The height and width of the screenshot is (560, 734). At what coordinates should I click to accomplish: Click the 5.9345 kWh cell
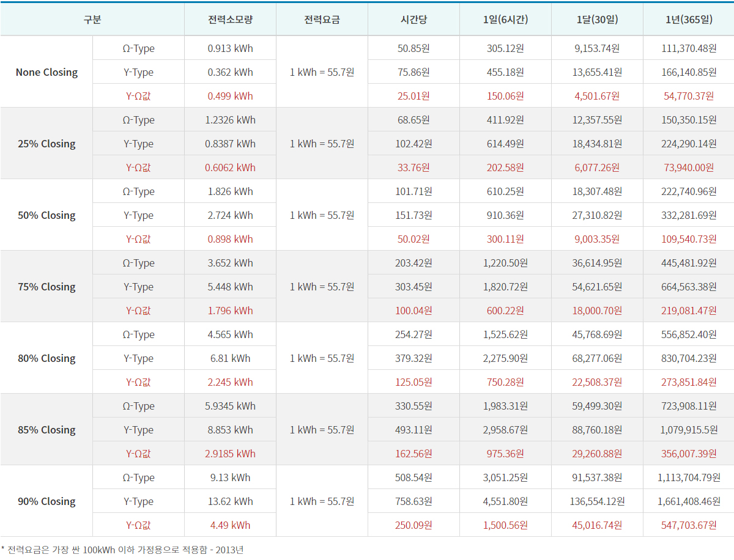(230, 406)
